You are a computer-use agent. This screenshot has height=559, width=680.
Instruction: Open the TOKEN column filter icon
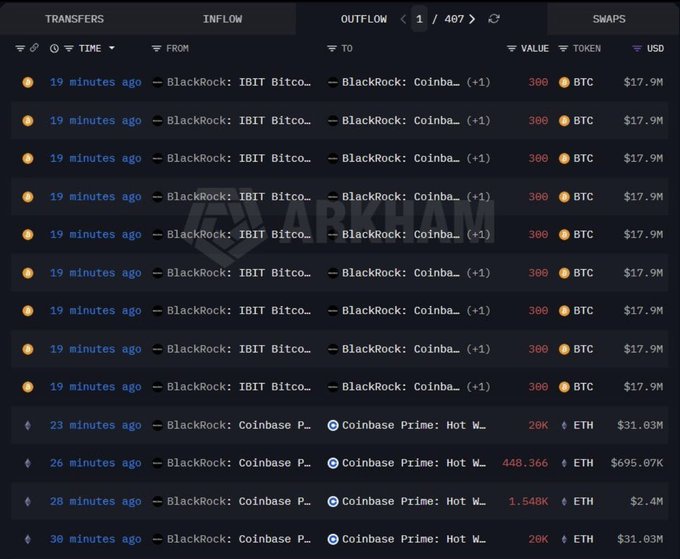(x=563, y=49)
